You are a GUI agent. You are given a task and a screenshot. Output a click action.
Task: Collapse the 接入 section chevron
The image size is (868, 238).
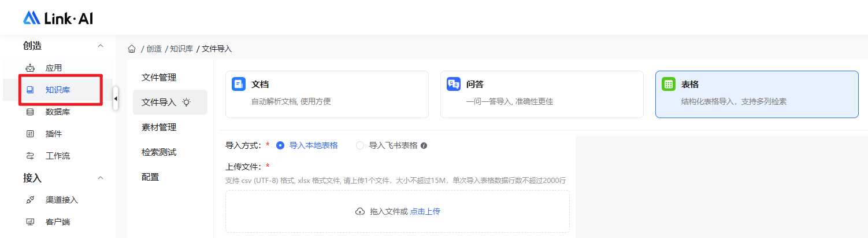(101, 178)
